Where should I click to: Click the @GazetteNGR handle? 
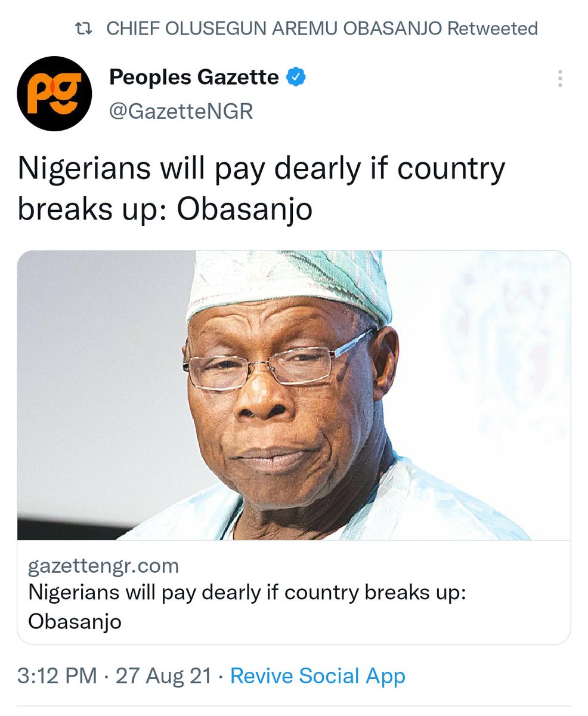coord(181,111)
